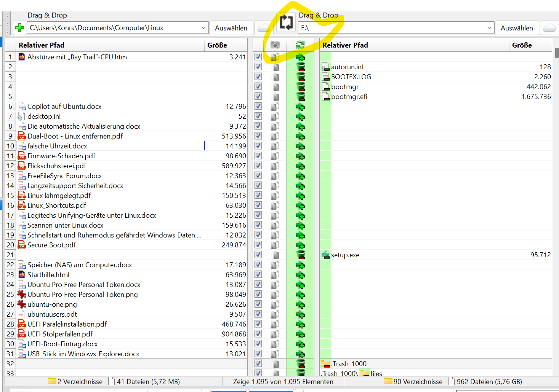The width and height of the screenshot is (559, 392).
Task: Click the size value 1.675.736 of bootmgr.efi
Action: pyautogui.click(x=536, y=97)
